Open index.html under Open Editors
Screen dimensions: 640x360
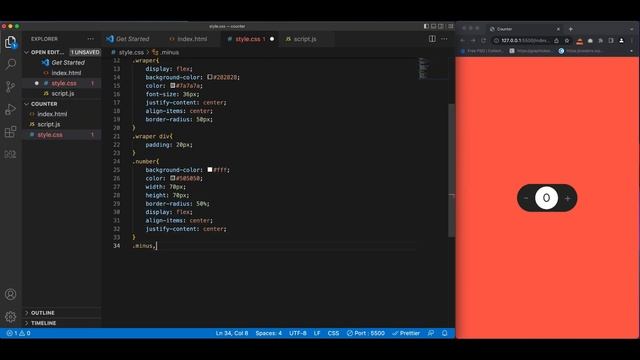coord(62,73)
